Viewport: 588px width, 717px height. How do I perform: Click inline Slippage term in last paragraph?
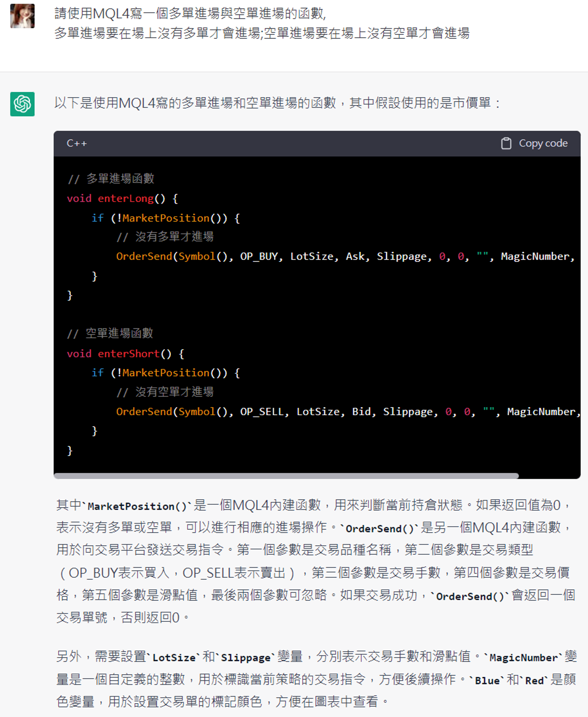[246, 657]
